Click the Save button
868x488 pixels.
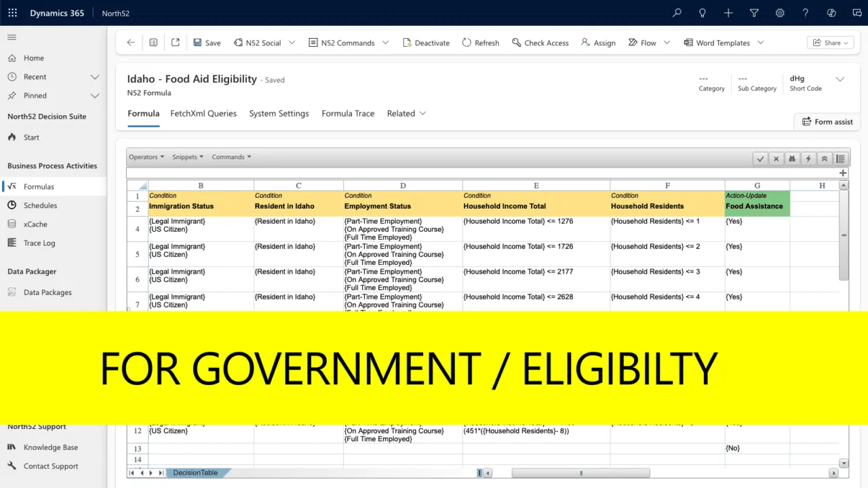(207, 43)
